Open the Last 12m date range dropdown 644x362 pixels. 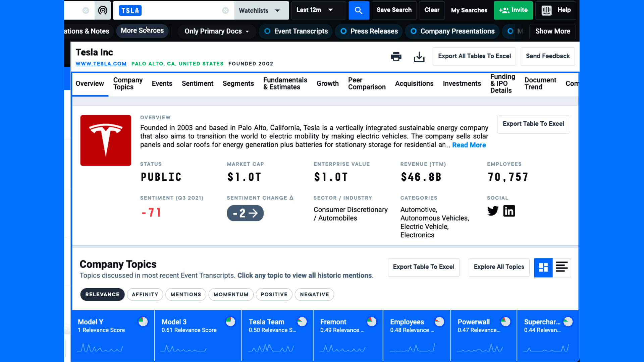click(x=318, y=10)
